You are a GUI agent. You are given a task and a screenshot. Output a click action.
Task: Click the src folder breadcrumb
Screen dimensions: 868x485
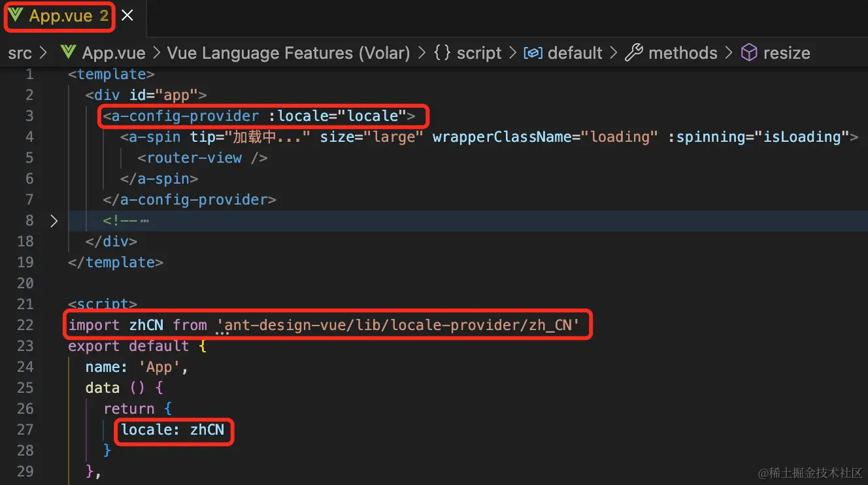tap(20, 53)
